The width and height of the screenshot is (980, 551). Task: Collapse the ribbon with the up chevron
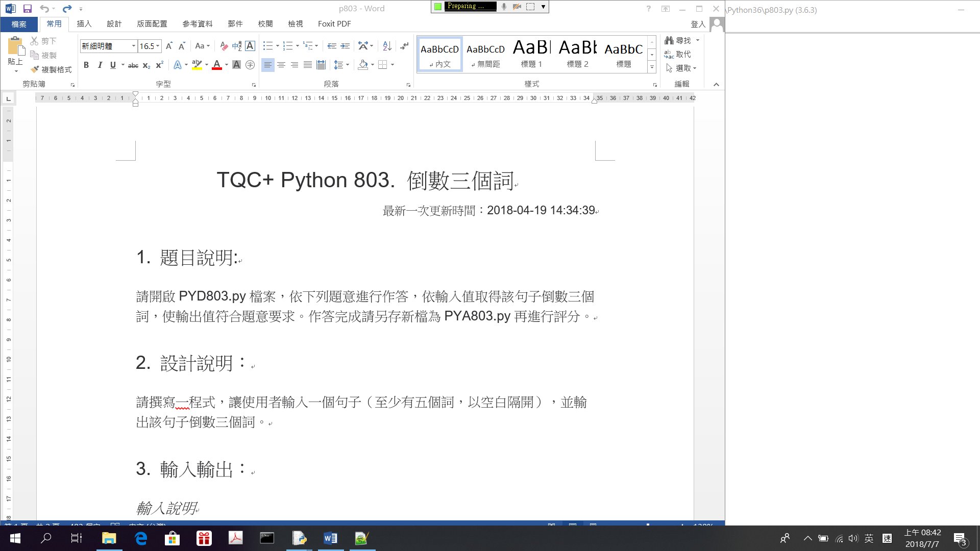pos(716,85)
